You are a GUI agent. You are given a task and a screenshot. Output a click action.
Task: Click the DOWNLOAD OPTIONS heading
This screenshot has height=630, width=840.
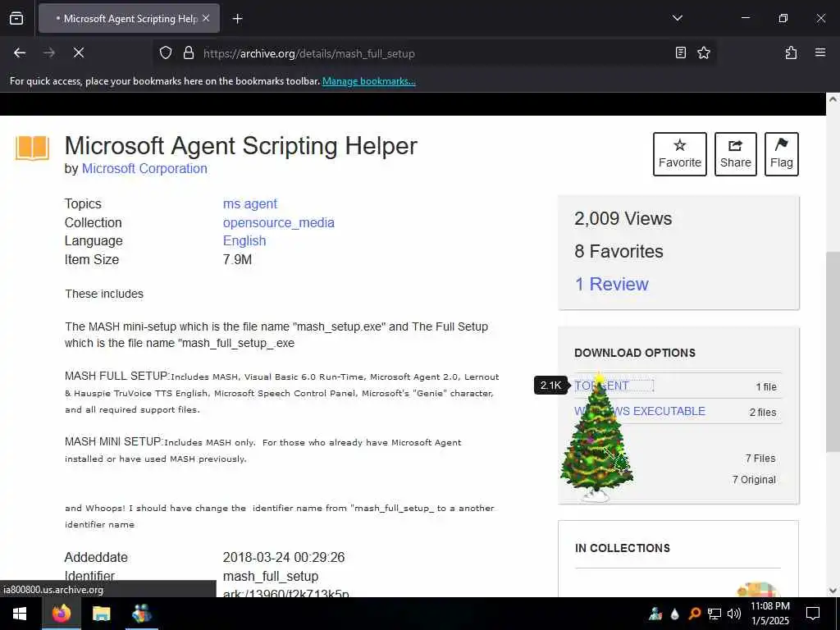[635, 353]
